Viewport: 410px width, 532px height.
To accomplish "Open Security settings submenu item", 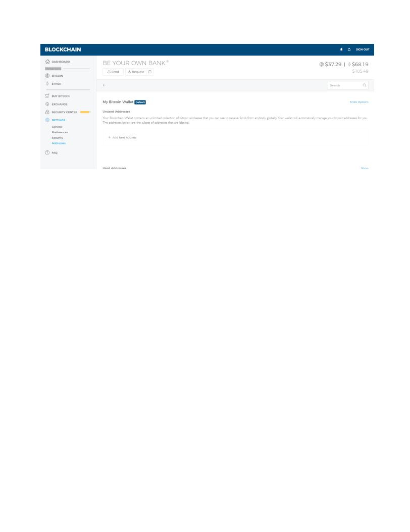I will coord(58,138).
